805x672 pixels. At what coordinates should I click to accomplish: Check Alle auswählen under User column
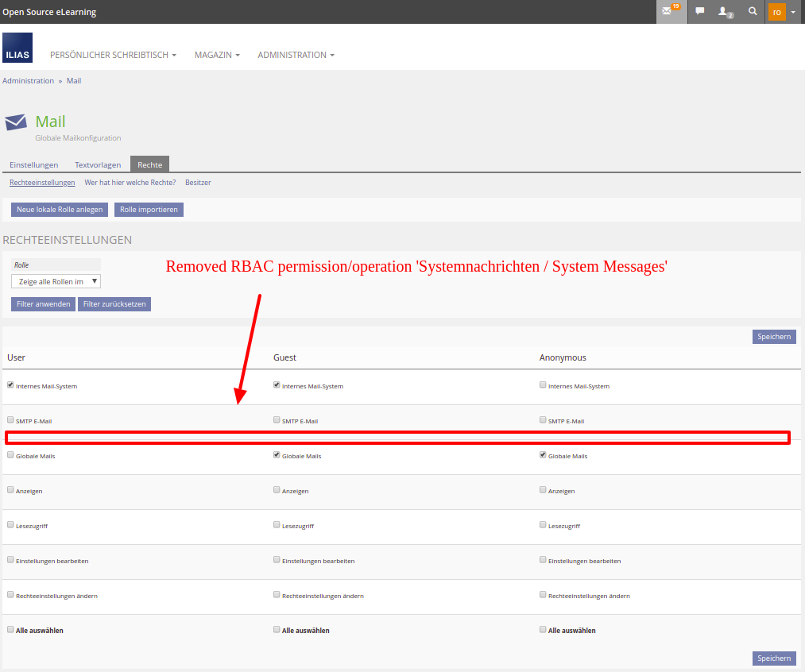10,629
